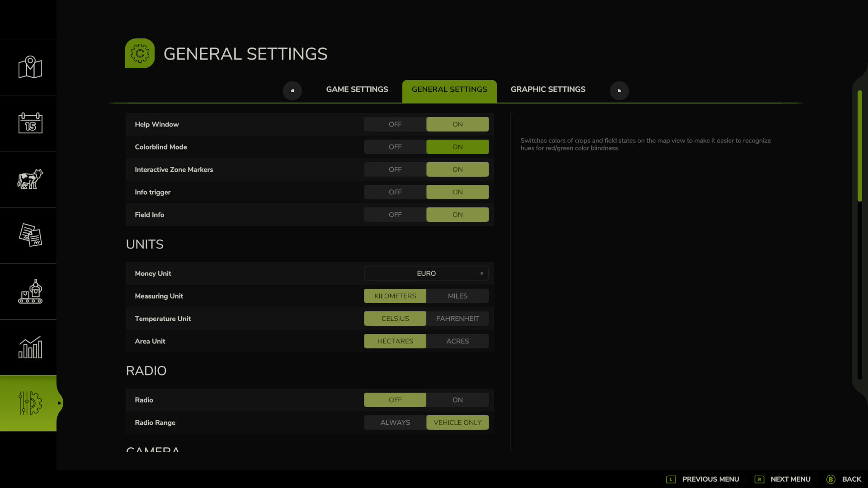Go to next settings tab arrow
The image size is (868, 488).
pos(619,90)
